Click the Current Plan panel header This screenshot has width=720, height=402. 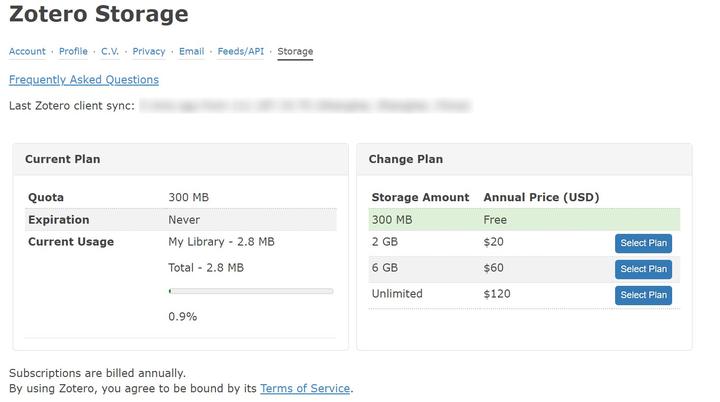[63, 159]
